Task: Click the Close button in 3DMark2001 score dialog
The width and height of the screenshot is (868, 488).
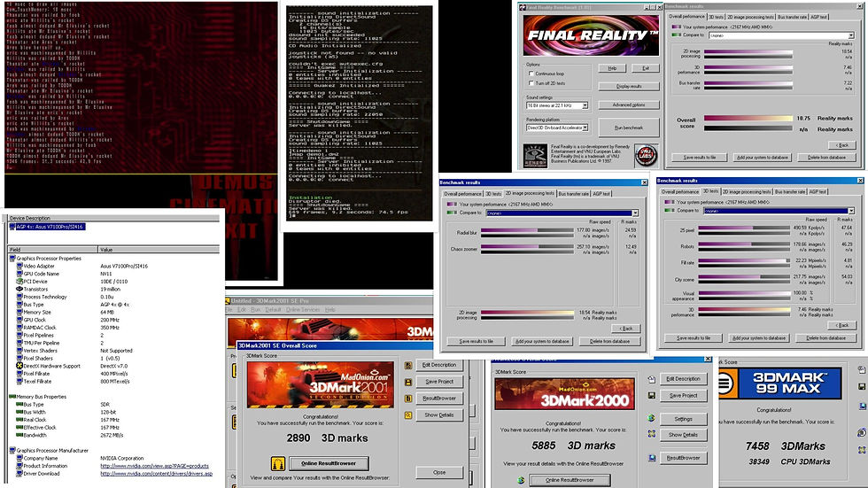Action: pyautogui.click(x=439, y=473)
